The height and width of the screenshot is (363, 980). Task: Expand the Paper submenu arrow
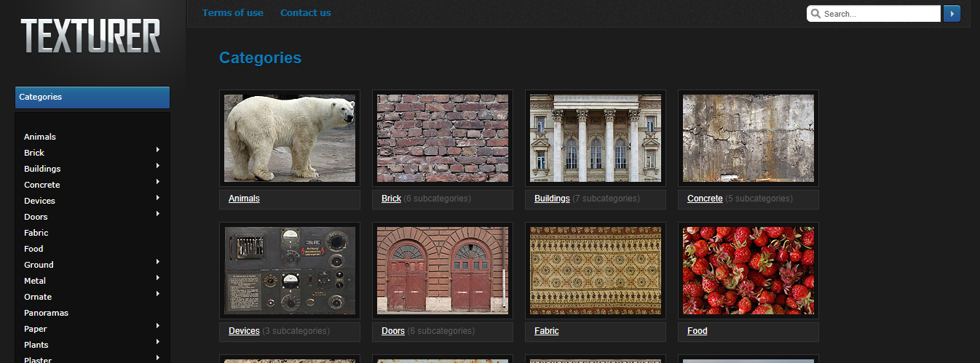pyautogui.click(x=158, y=326)
